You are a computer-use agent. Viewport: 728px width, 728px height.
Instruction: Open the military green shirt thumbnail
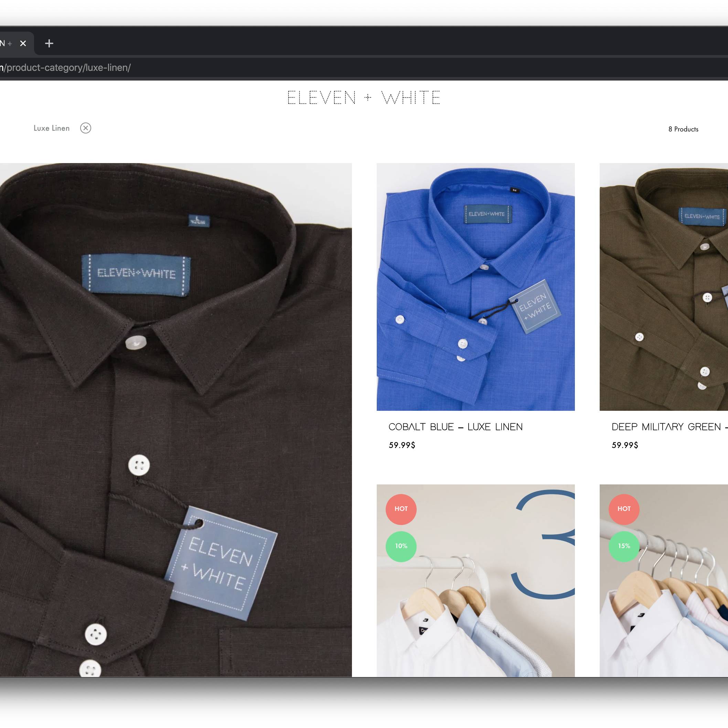[x=663, y=286]
